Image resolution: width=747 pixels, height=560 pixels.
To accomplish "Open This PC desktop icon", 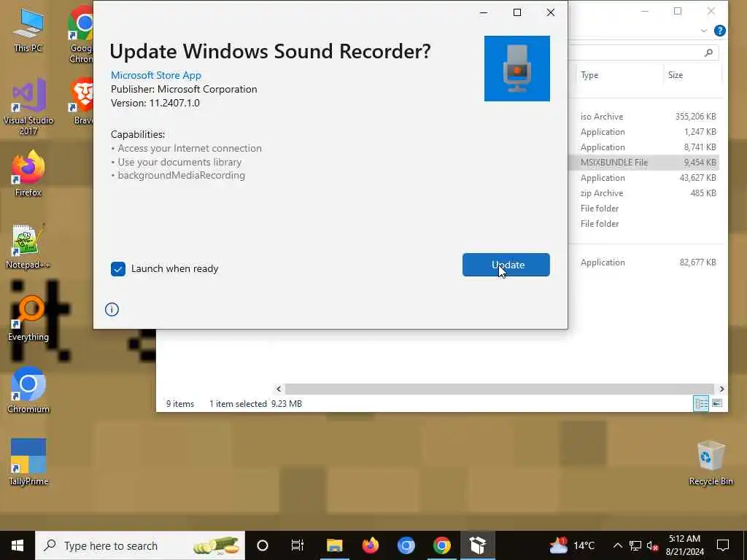I will click(x=28, y=30).
